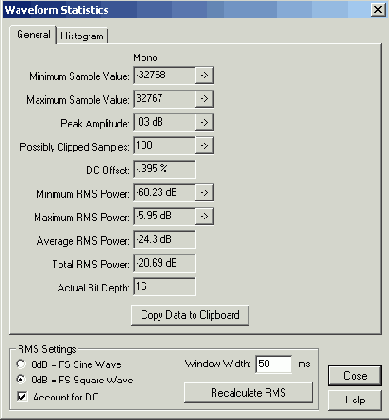The width and height of the screenshot is (389, 420).
Task: Jump to Maximum Sample Value with arrow button
Action: click(204, 99)
